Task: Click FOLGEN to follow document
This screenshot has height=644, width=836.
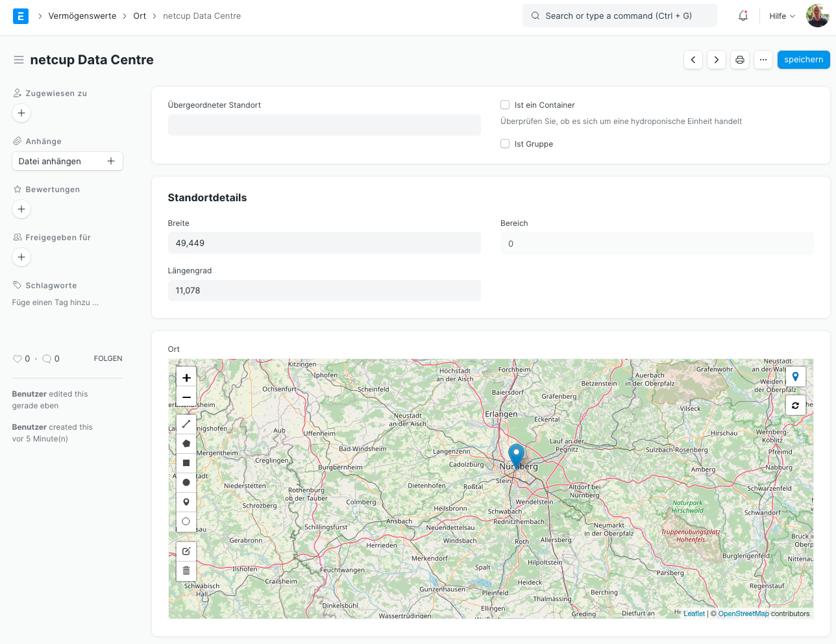Action: click(x=108, y=359)
